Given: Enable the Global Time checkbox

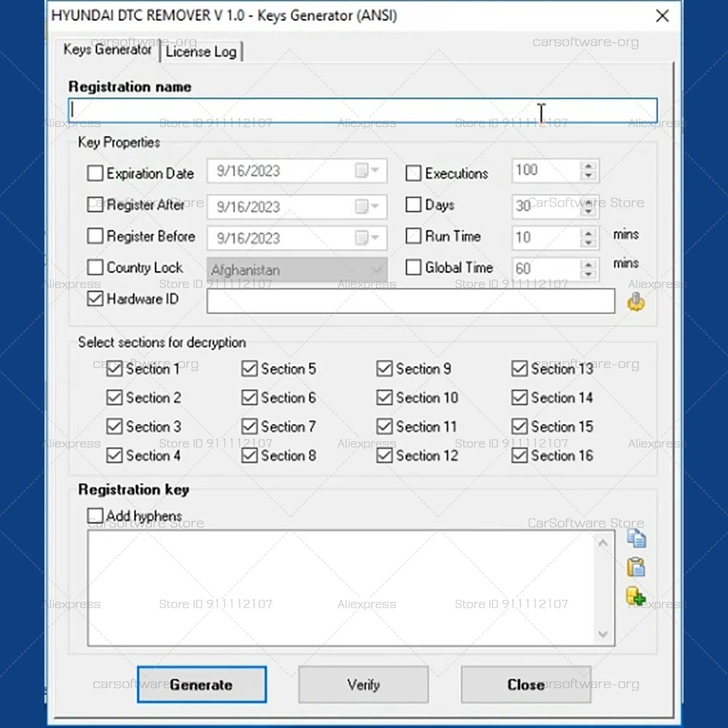Looking at the screenshot, I should coord(414,267).
